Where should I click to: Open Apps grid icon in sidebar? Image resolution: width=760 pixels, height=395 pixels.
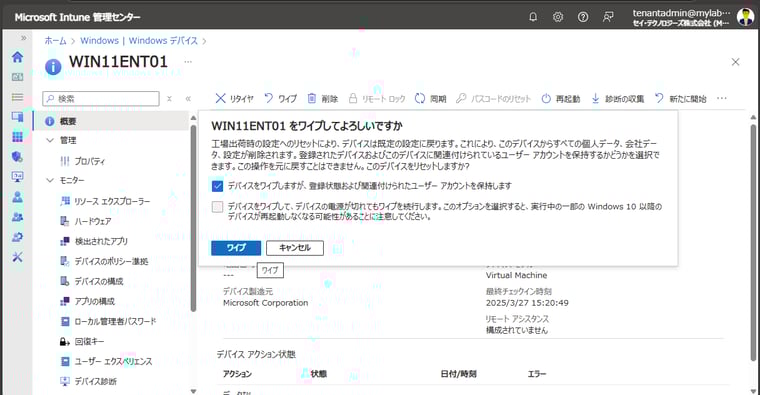click(17, 137)
